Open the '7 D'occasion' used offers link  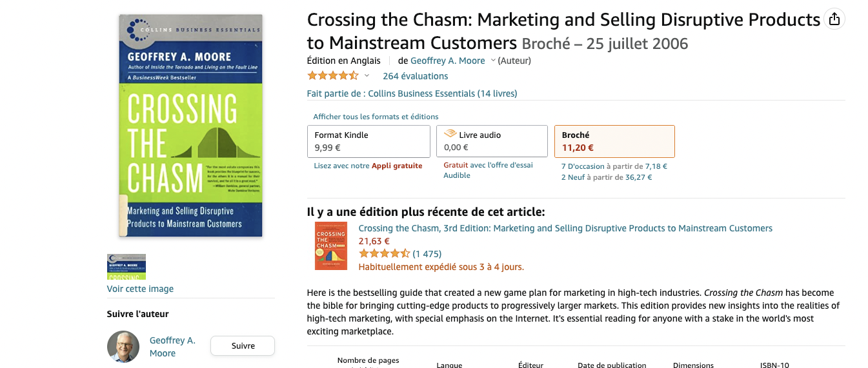coord(588,166)
